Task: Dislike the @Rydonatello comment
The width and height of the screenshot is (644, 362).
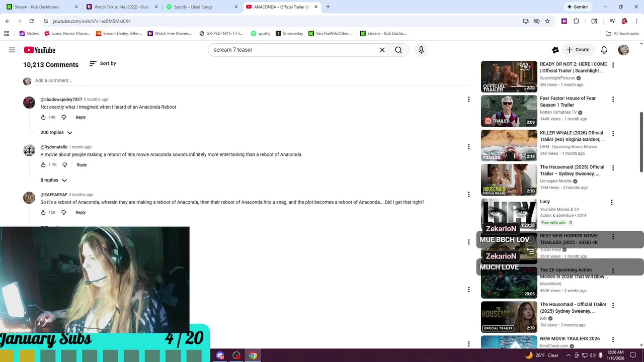Action: click(x=65, y=165)
